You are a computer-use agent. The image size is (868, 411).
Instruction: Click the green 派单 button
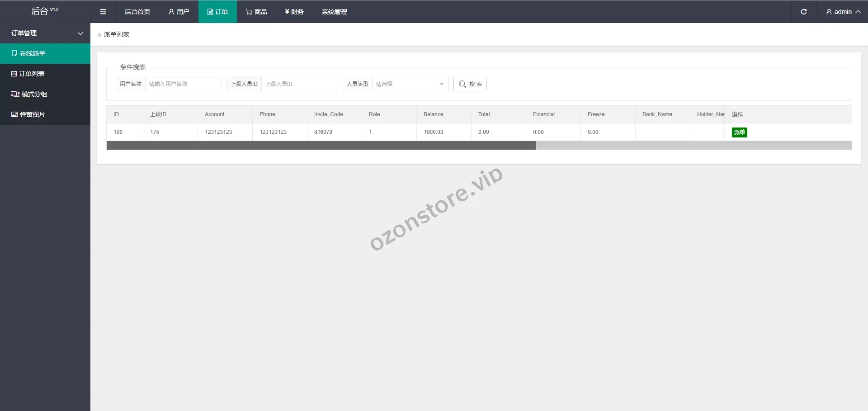[x=739, y=132]
